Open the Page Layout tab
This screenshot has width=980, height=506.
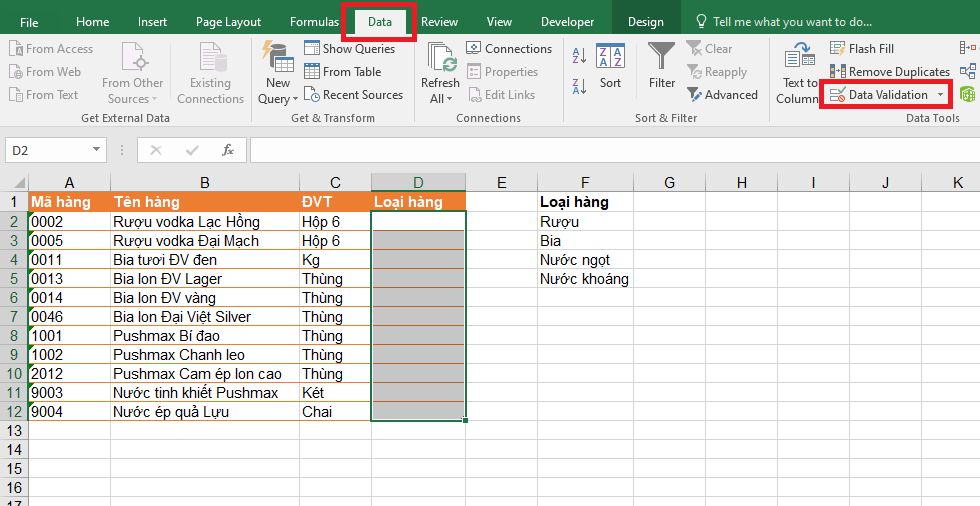[x=228, y=22]
